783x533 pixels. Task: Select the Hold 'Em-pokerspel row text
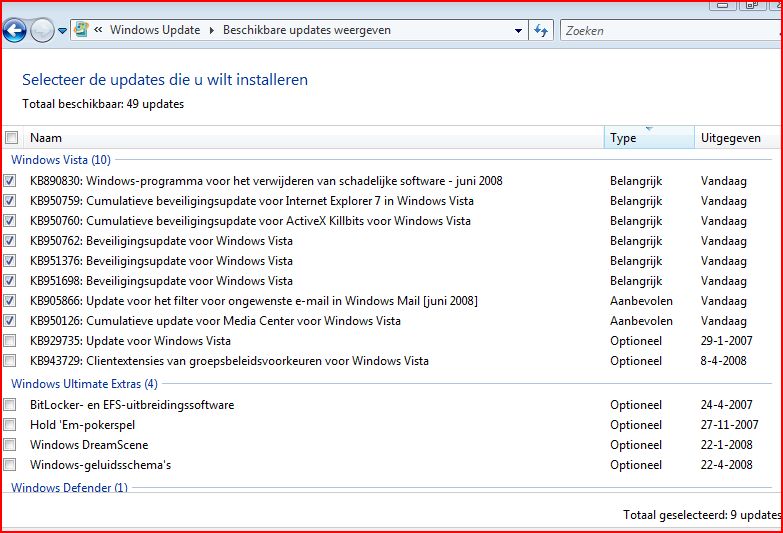pos(82,425)
